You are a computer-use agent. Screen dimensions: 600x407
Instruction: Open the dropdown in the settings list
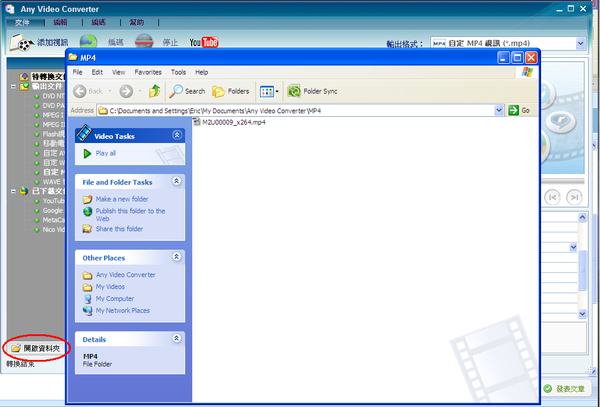[573, 247]
